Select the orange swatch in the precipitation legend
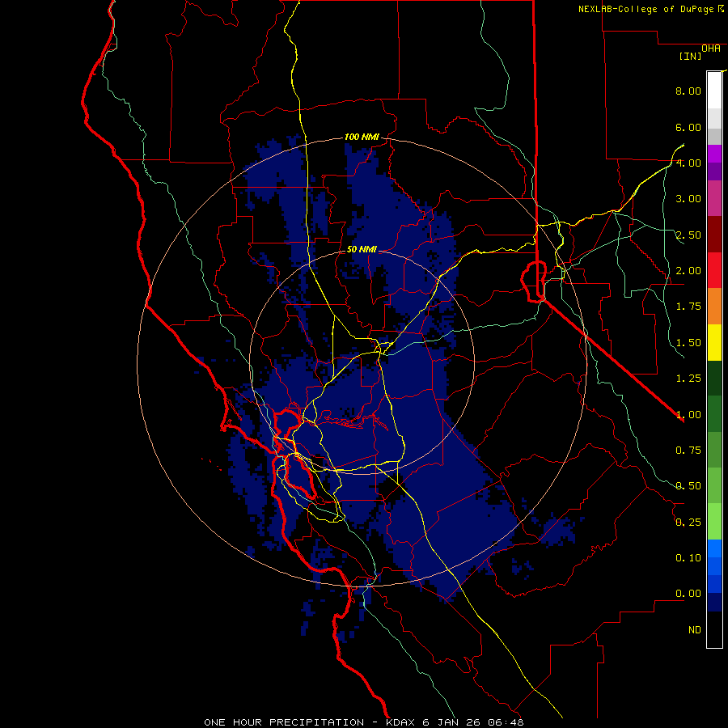728x728 pixels. point(714,306)
